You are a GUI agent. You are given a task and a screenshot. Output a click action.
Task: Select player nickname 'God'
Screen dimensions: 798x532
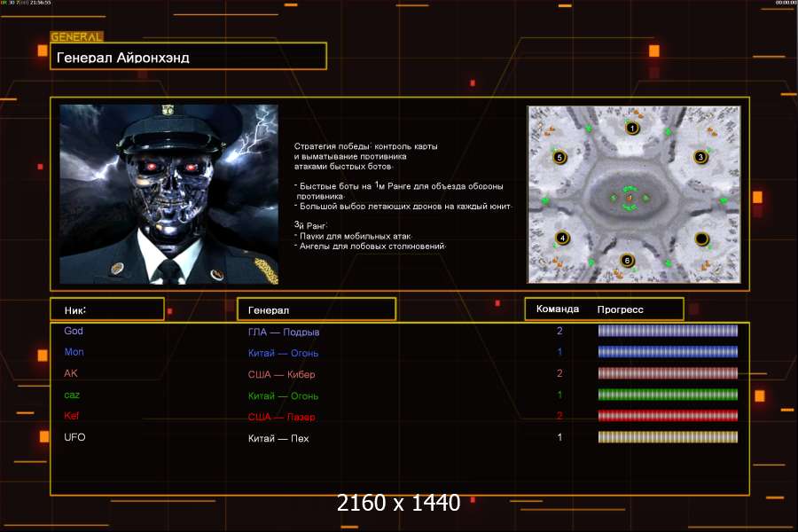(x=74, y=331)
